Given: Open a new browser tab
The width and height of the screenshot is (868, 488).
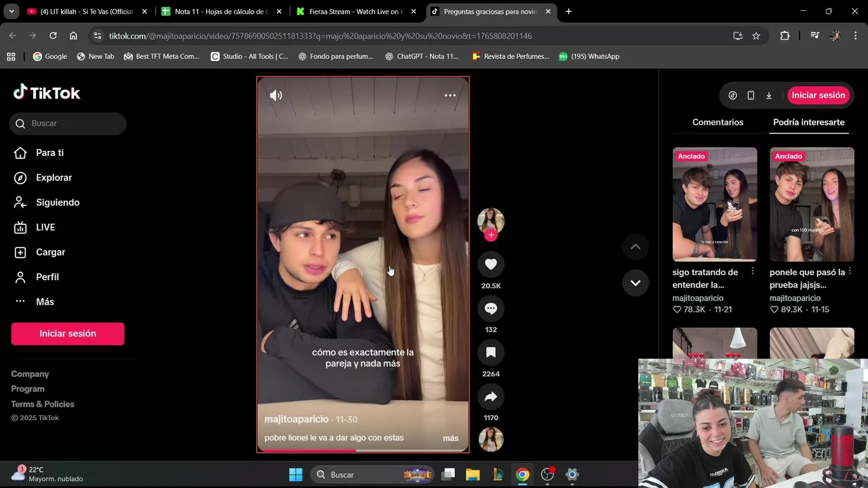Looking at the screenshot, I should pyautogui.click(x=568, y=12).
